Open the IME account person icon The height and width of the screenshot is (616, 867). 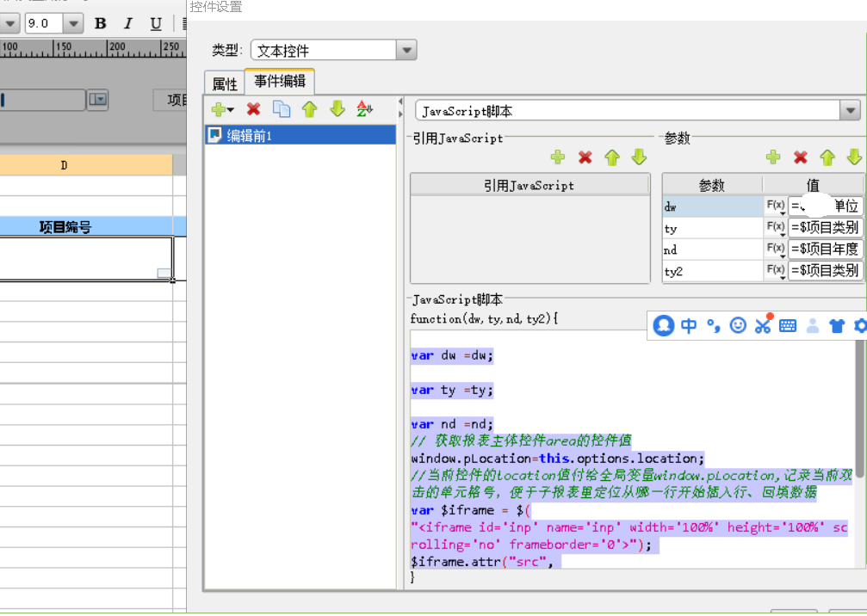point(812,325)
